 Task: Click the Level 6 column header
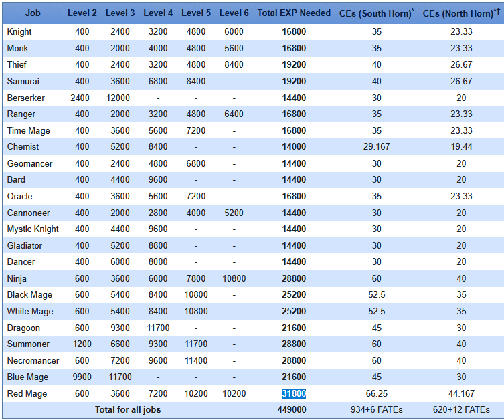tap(234, 13)
